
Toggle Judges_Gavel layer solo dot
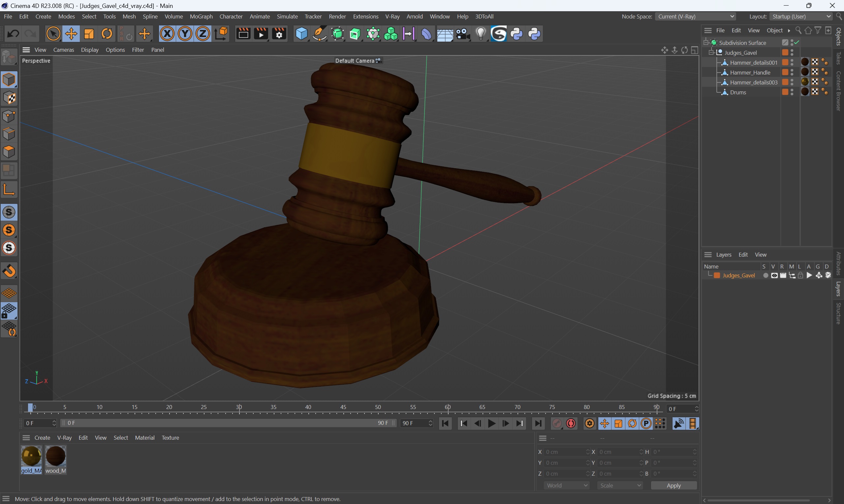coord(765,275)
